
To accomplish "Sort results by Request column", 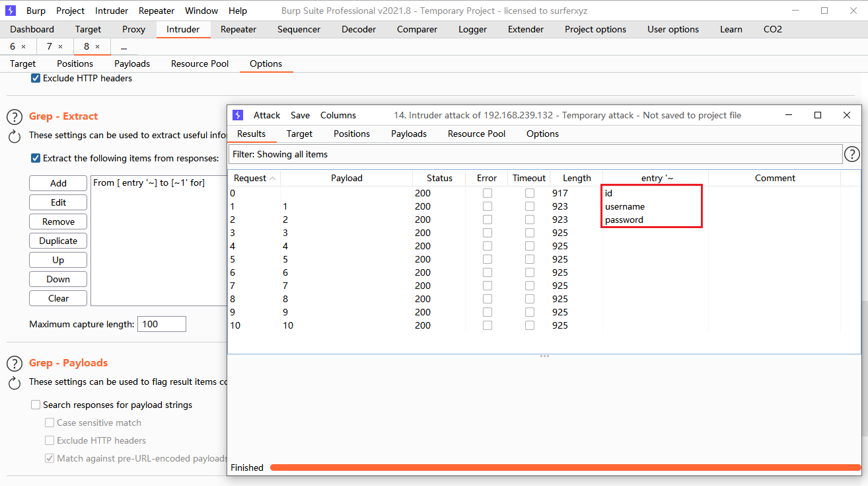I will [x=254, y=178].
